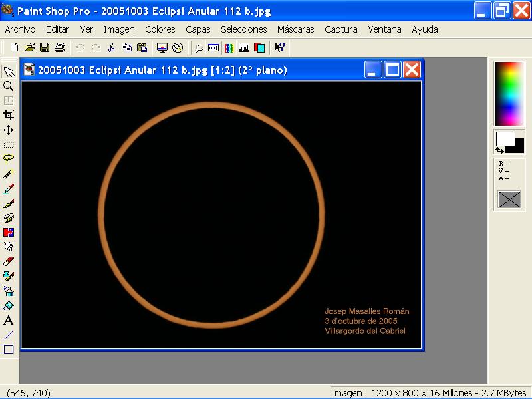This screenshot has width=532, height=399.
Task: Maximize the Eclipsi Anular image window
Action: [x=392, y=70]
